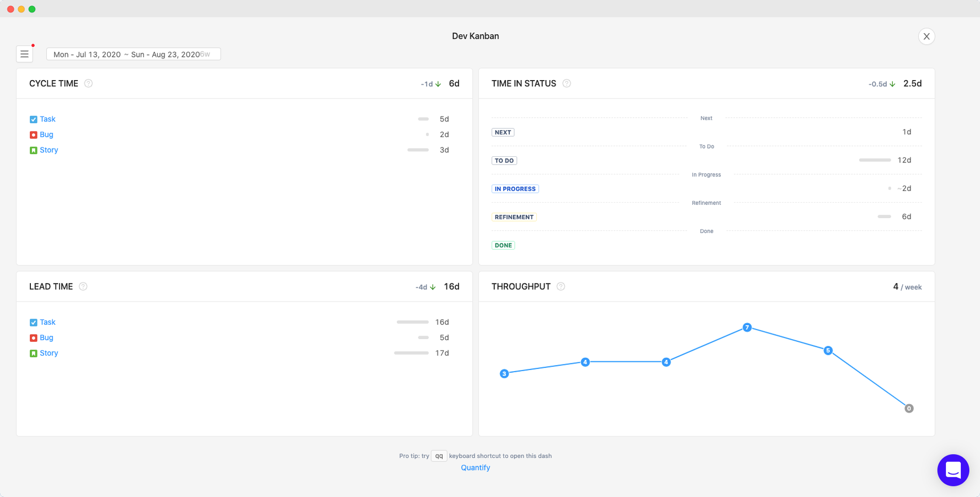Image resolution: width=980 pixels, height=497 pixels.
Task: Click Story lead time 17d bar
Action: pyautogui.click(x=411, y=353)
